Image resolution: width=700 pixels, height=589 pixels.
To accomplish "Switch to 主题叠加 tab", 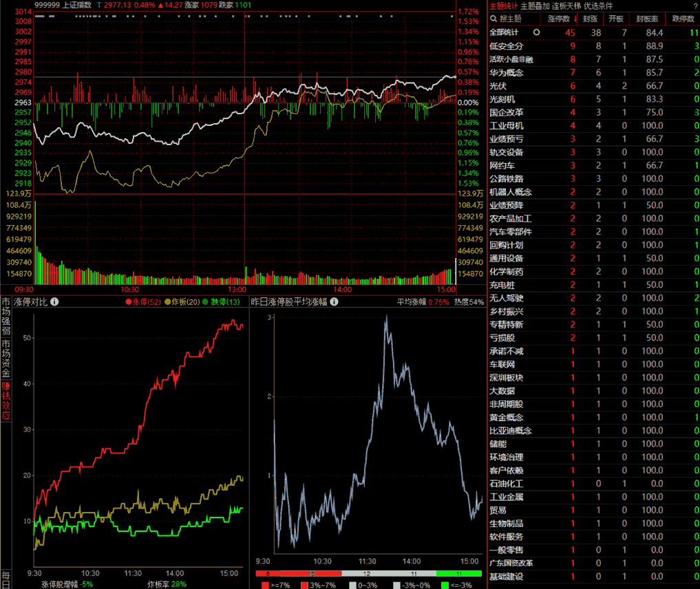I will [x=535, y=6].
